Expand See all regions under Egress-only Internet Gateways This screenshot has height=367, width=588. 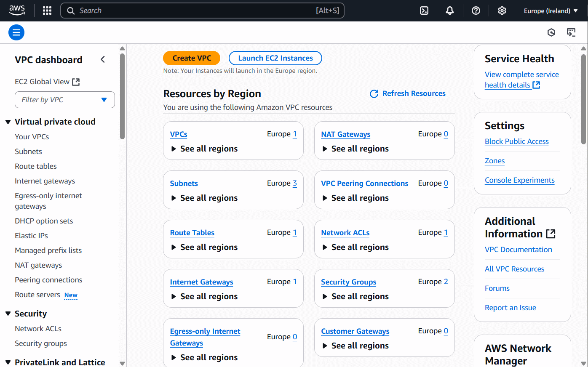[x=204, y=357]
